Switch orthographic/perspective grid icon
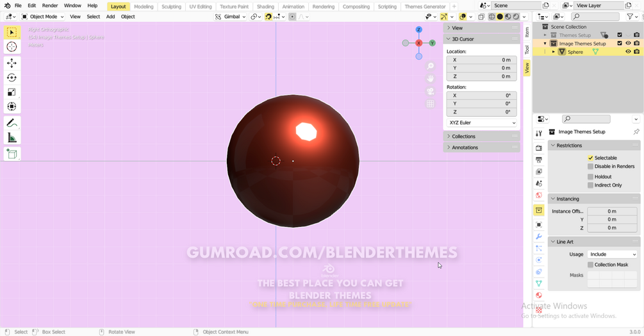The width and height of the screenshot is (644, 336). point(430,103)
